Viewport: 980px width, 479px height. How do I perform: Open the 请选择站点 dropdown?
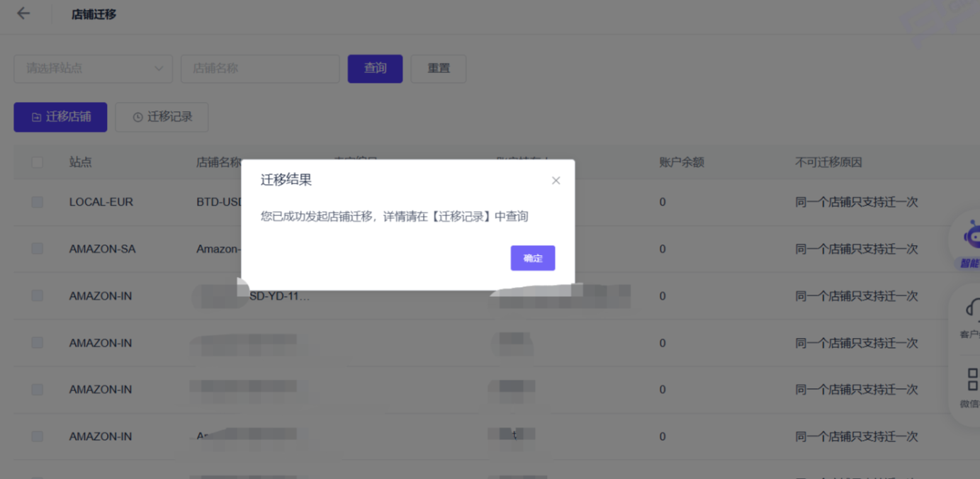[x=93, y=69]
